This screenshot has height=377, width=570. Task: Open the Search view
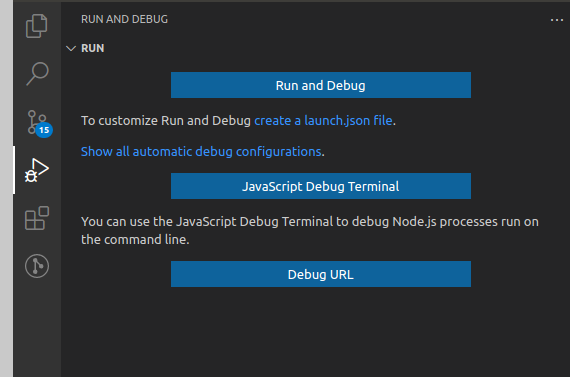pos(37,74)
